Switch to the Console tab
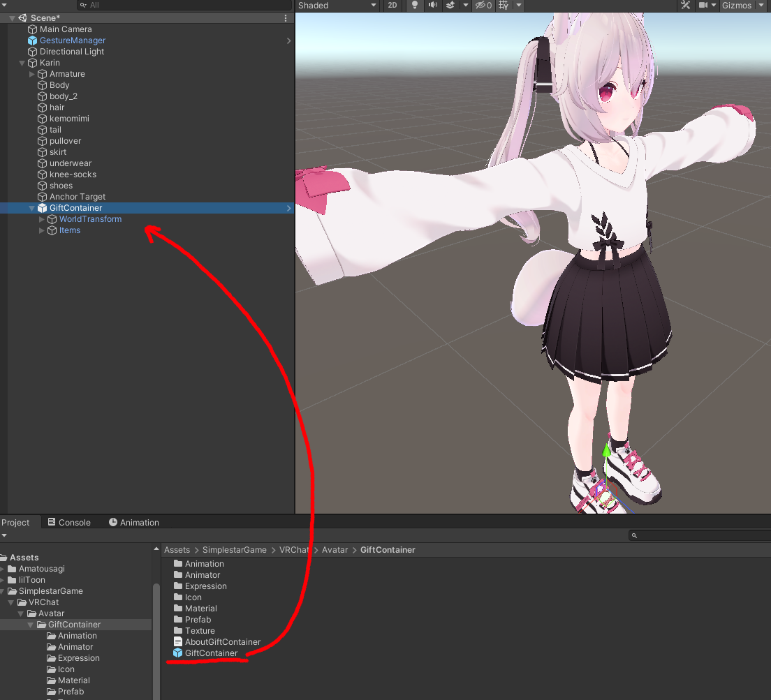 coord(69,522)
